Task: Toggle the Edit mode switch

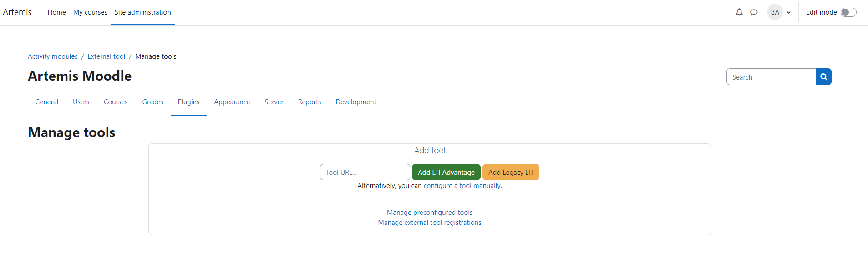Action: [848, 12]
